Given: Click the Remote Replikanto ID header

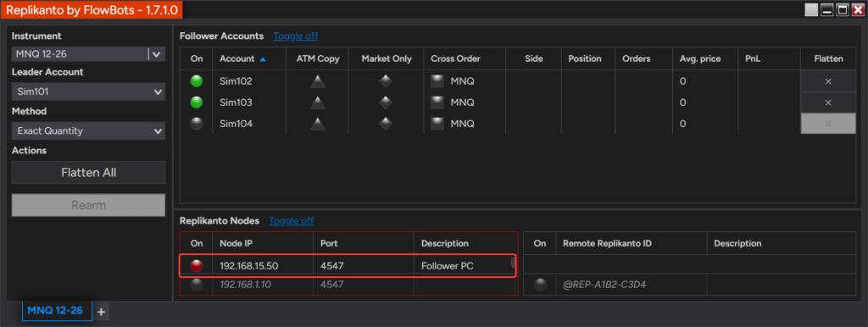Looking at the screenshot, I should click(632, 243).
